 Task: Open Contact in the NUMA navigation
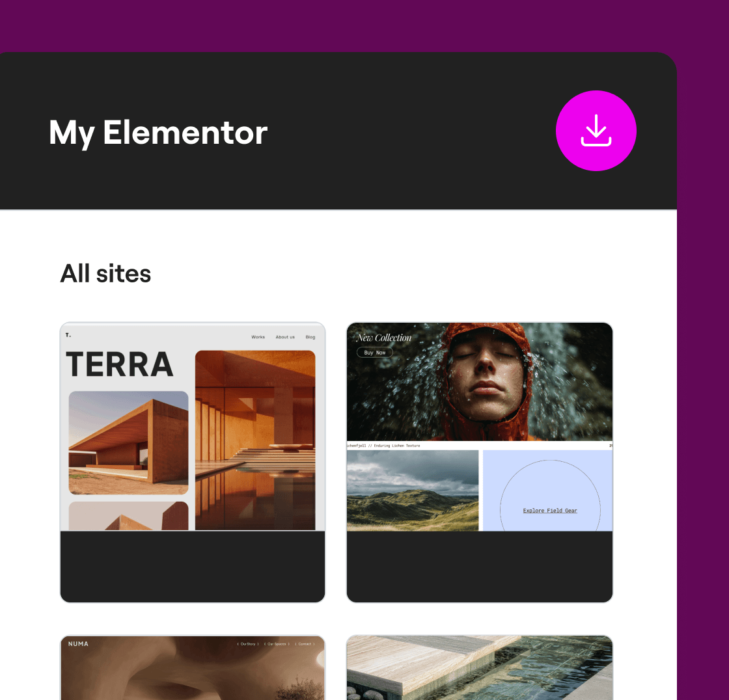coord(305,644)
